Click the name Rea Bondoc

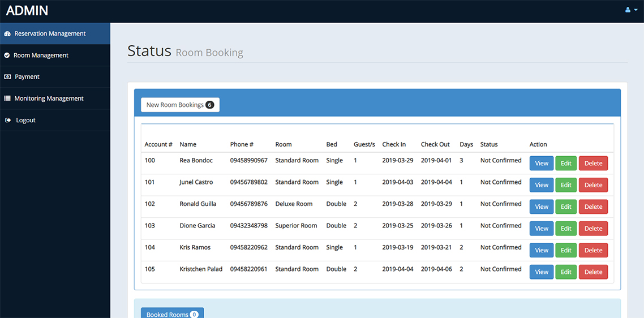pyautogui.click(x=196, y=160)
